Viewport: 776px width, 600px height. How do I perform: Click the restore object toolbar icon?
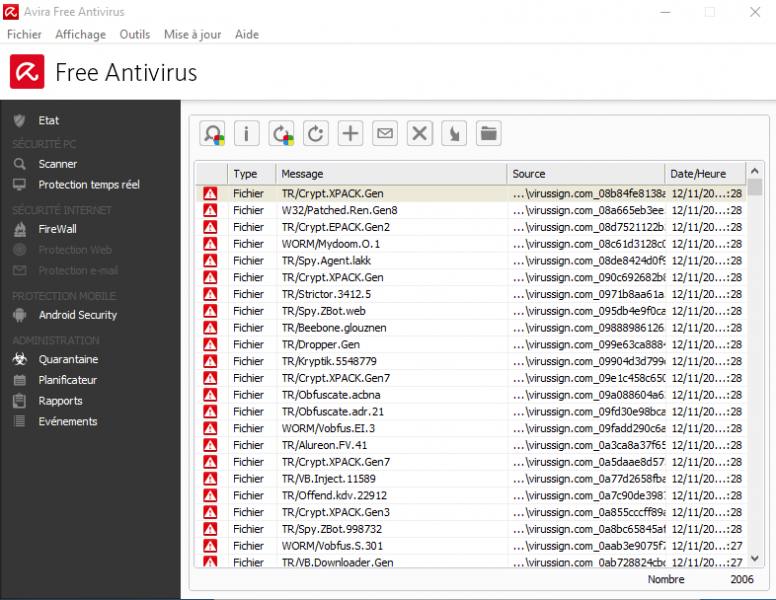point(281,134)
